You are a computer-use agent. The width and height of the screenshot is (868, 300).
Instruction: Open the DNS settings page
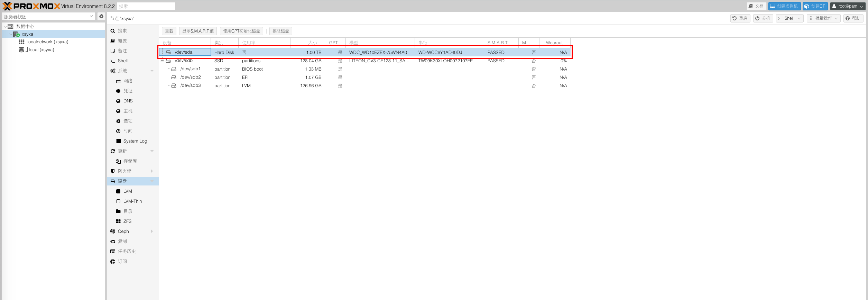128,101
